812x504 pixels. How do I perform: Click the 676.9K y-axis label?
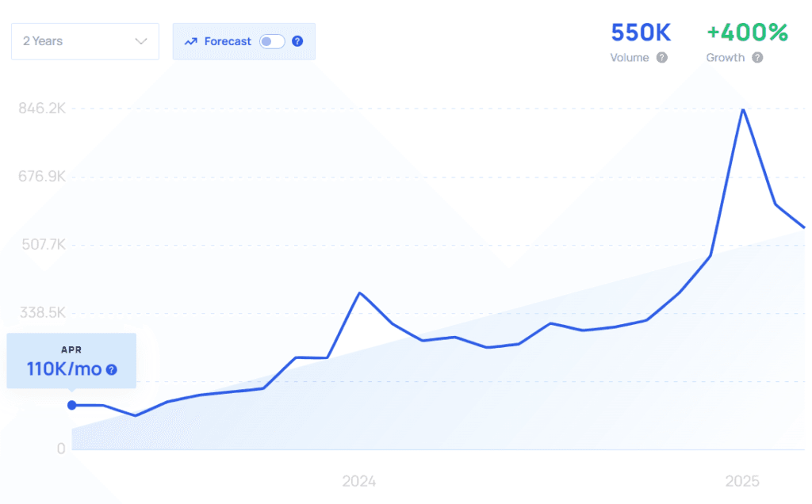[x=42, y=177]
